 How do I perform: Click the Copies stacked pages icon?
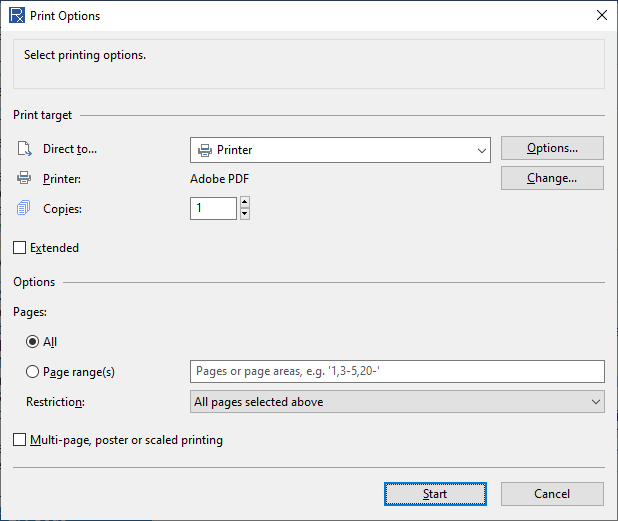tap(23, 208)
